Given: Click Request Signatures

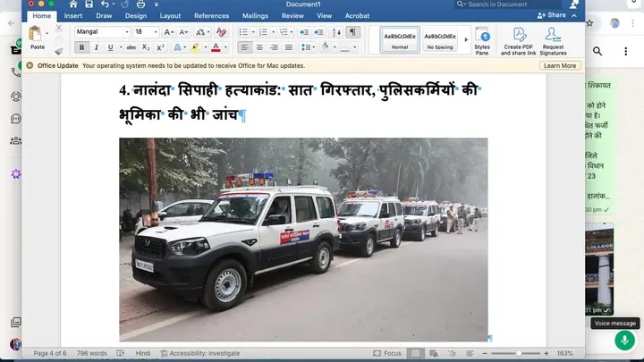Looking at the screenshot, I should [553, 41].
